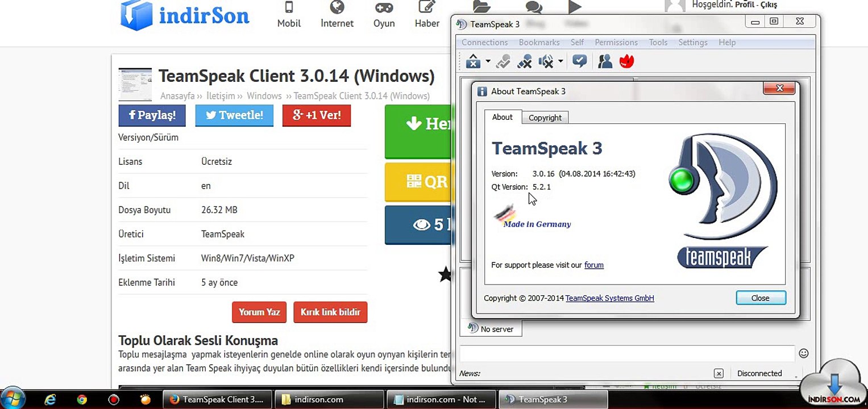Open the TeamSpeak Systems GmbH link
The image size is (868, 409).
609,298
